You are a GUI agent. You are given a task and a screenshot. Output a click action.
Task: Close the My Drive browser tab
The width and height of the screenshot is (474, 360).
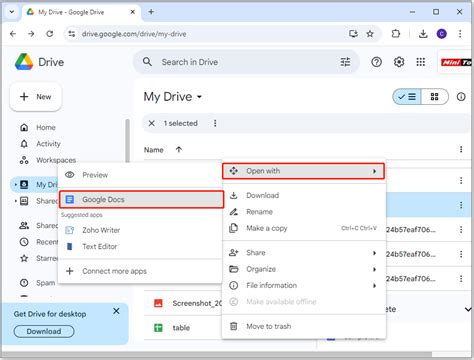132,12
